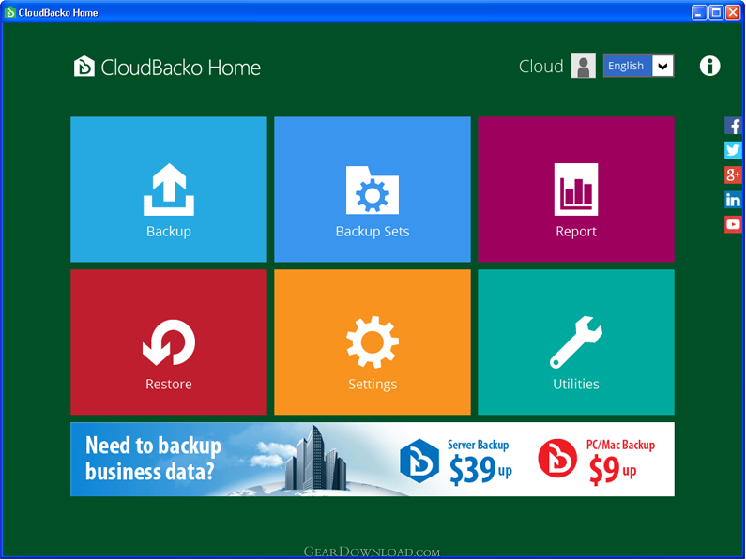Open the Restore tile
Screen dimensions: 746x560
(168, 341)
